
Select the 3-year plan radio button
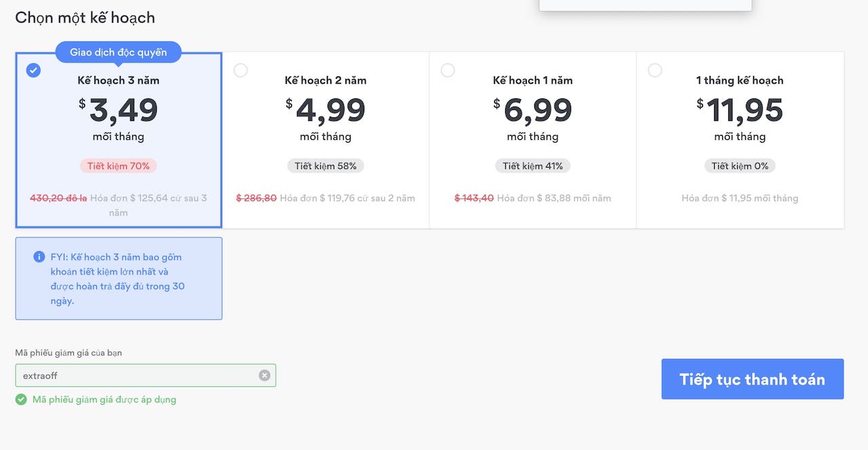(x=33, y=70)
